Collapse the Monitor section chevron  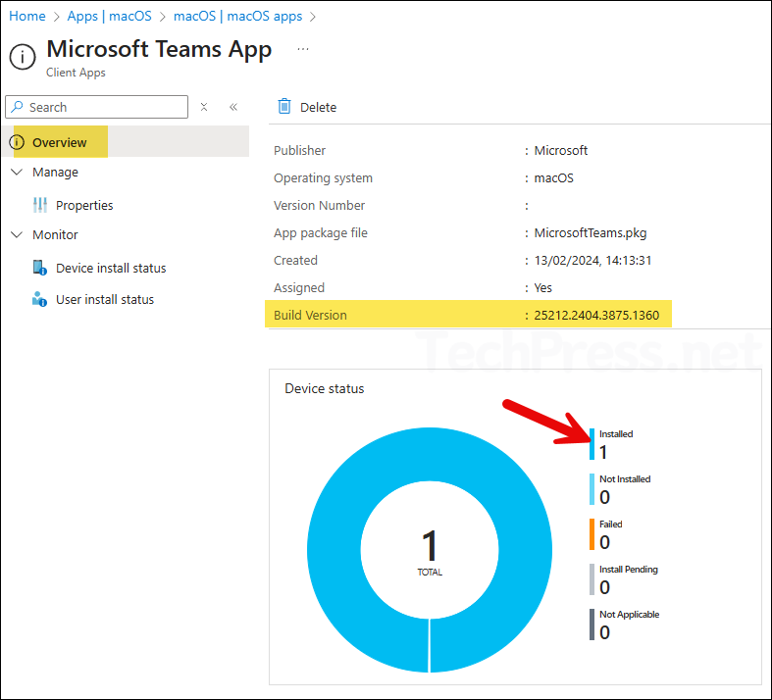tap(17, 234)
